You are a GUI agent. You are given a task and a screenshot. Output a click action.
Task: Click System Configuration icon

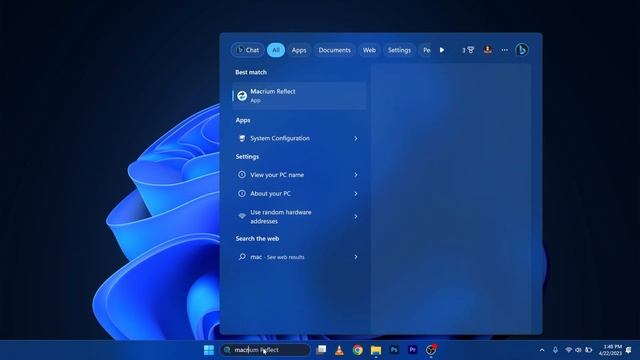(x=242, y=138)
